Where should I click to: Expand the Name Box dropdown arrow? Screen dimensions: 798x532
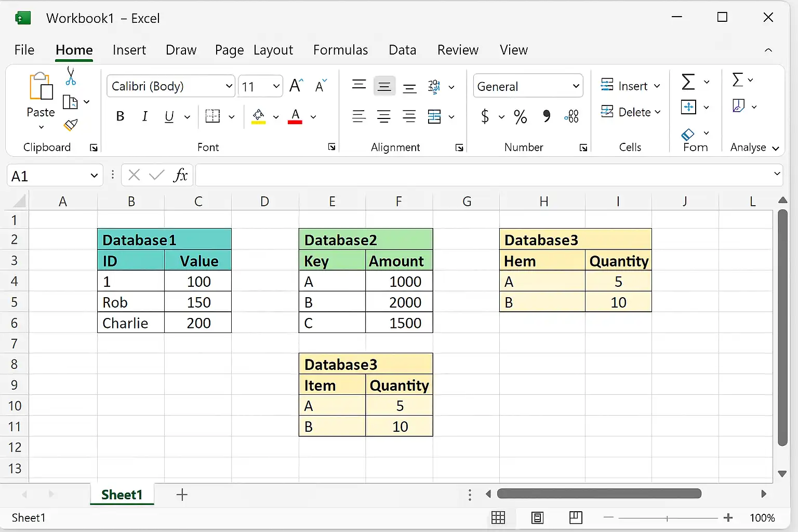coord(94,176)
